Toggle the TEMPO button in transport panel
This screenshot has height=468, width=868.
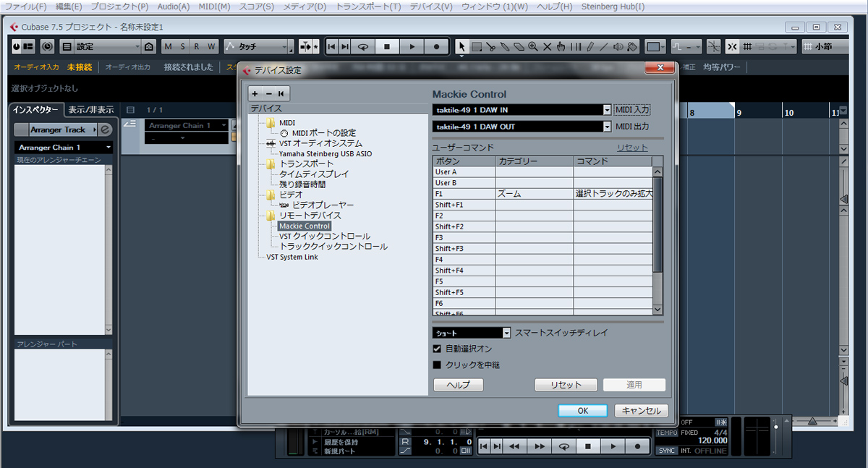667,433
